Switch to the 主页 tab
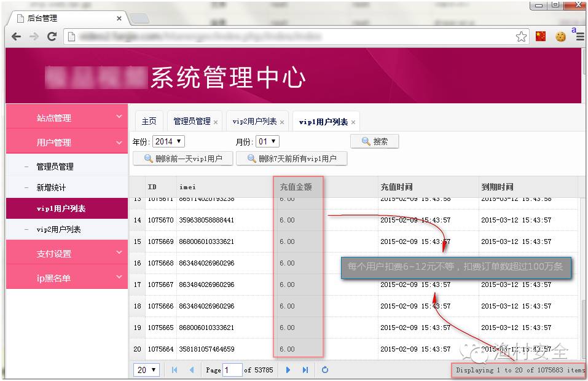Screen dimensions: 588x381 pos(149,122)
